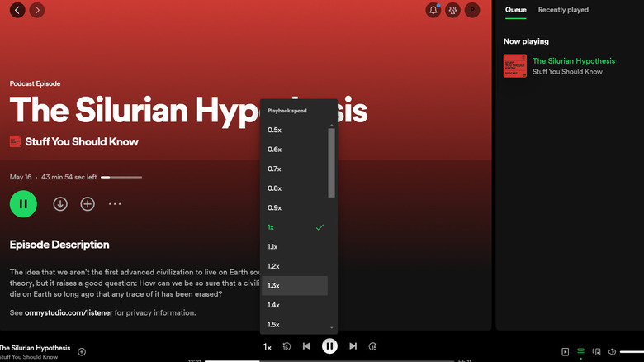
Task: Go forward with the right arrow button
Action: point(36,10)
